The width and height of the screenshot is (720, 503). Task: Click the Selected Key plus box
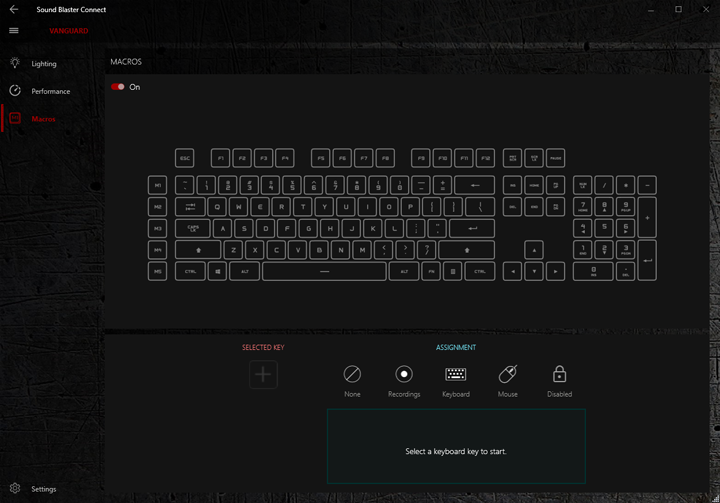click(263, 374)
